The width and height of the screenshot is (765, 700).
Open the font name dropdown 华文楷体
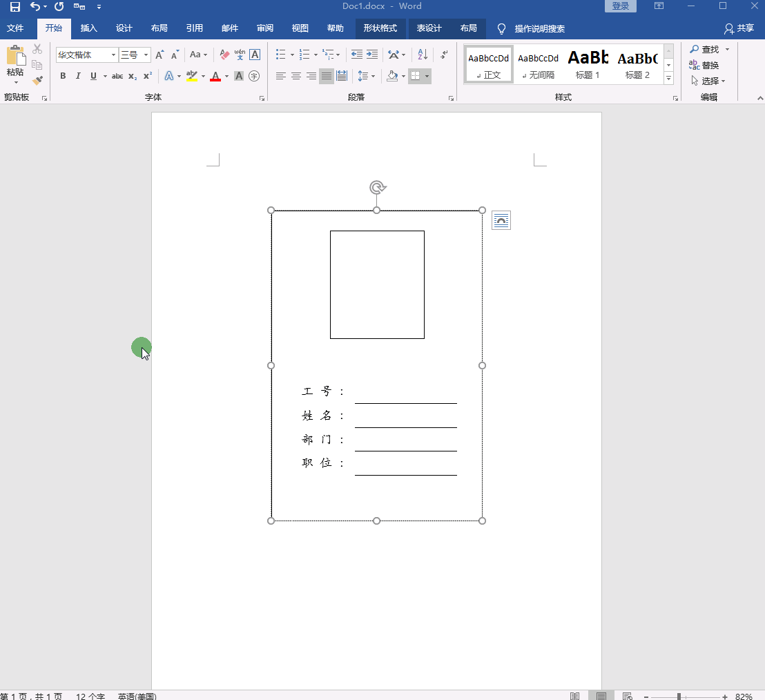[114, 55]
